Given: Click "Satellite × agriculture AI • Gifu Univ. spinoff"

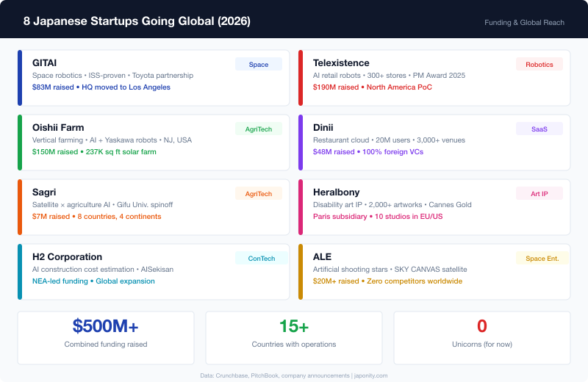Looking at the screenshot, I should [x=102, y=205].
